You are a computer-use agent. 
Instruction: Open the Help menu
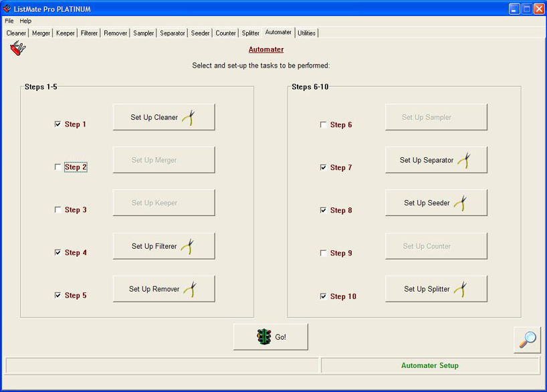[25, 21]
